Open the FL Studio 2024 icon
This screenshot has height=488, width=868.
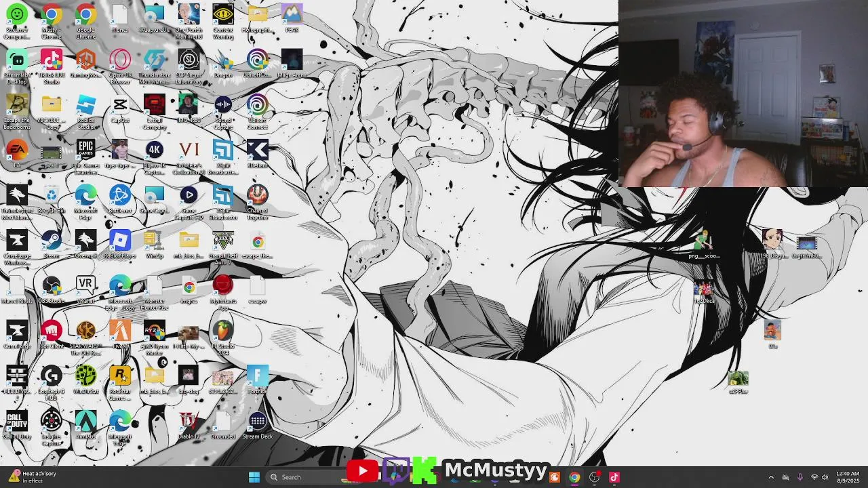(x=223, y=338)
